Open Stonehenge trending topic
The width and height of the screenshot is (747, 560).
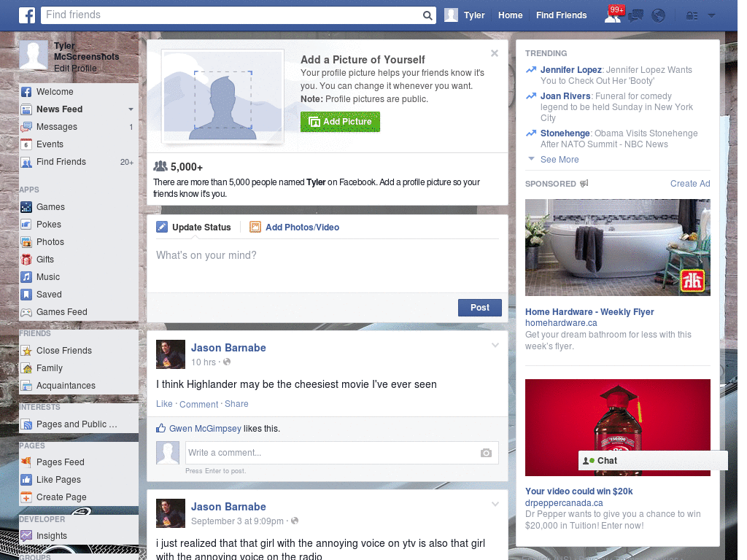(x=565, y=133)
